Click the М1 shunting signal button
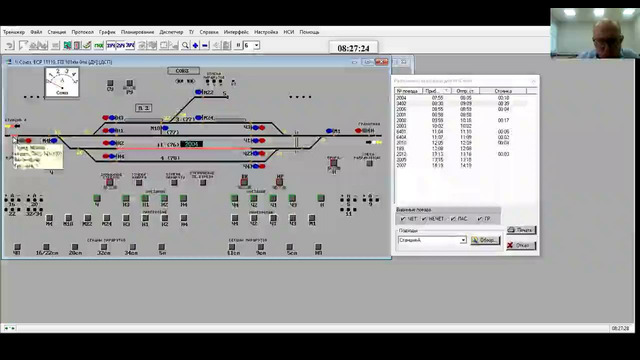The width and height of the screenshot is (640, 360). coord(312,218)
